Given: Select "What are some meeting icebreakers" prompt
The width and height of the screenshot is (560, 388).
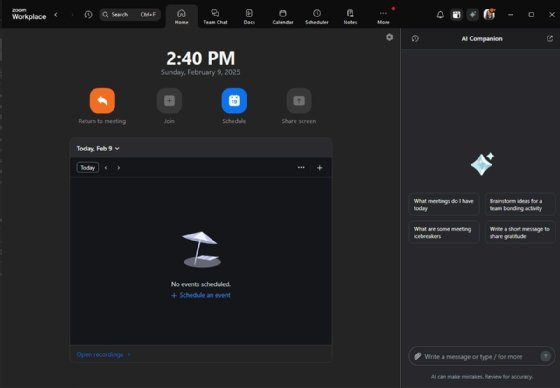Looking at the screenshot, I should tap(444, 233).
